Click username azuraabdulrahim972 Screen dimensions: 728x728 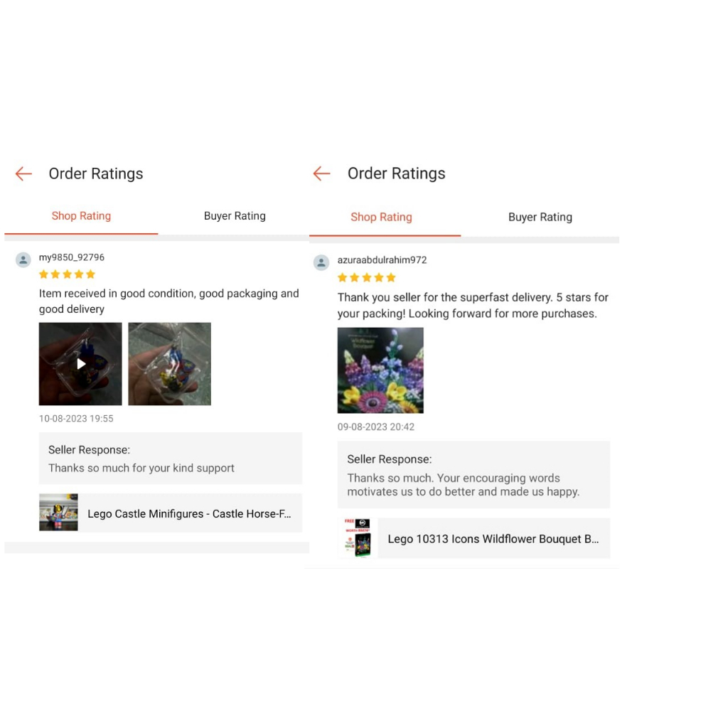point(382,260)
